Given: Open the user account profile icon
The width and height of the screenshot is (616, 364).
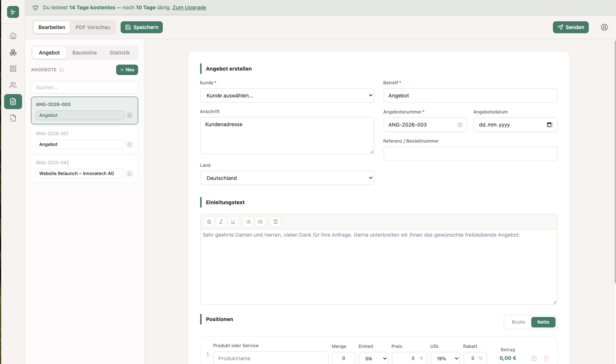Looking at the screenshot, I should pyautogui.click(x=604, y=27).
